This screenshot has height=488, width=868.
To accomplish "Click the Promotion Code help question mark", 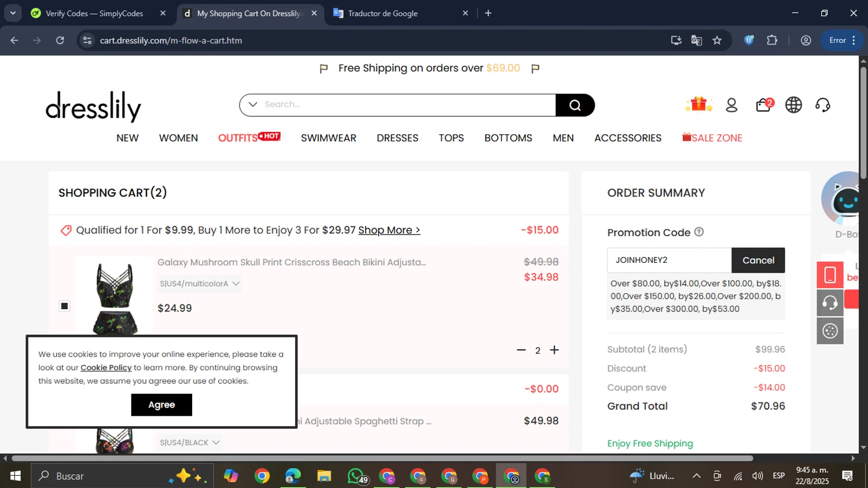I will click(699, 232).
